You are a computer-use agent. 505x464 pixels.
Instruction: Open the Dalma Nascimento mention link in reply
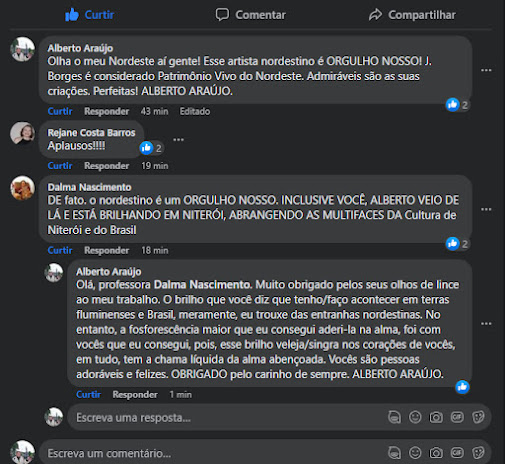pyautogui.click(x=202, y=285)
